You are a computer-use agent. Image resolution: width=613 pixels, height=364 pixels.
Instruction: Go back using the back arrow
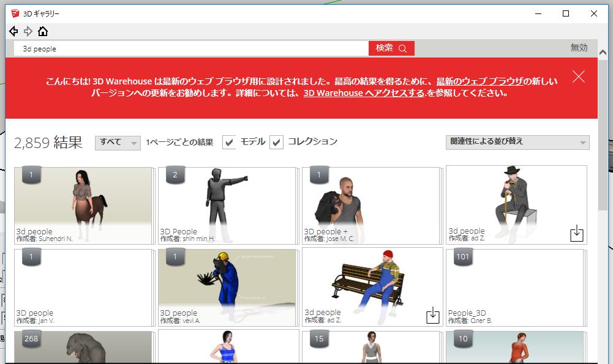(13, 31)
